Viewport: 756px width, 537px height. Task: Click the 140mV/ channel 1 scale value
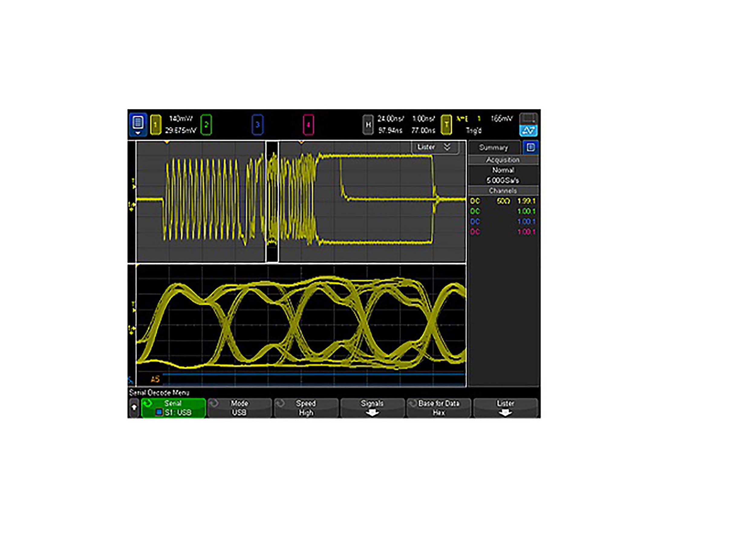[x=181, y=119]
